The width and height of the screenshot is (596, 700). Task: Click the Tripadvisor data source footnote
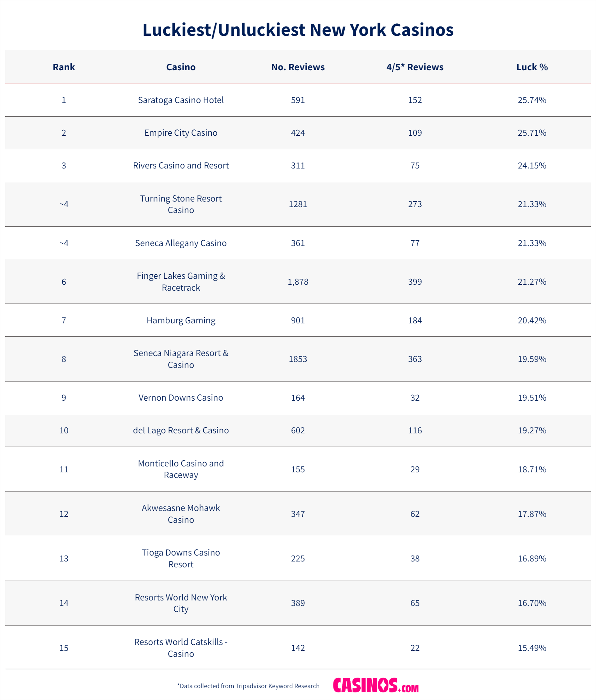tap(248, 686)
